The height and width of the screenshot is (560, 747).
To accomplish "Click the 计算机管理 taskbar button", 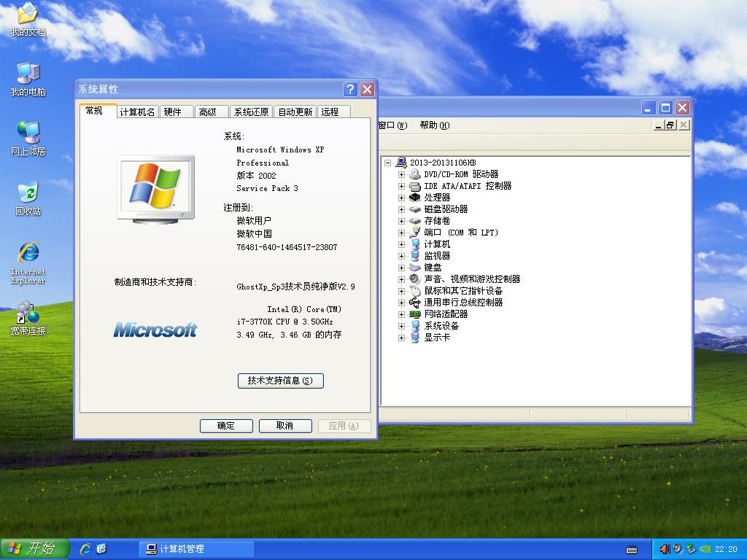I will pyautogui.click(x=196, y=549).
